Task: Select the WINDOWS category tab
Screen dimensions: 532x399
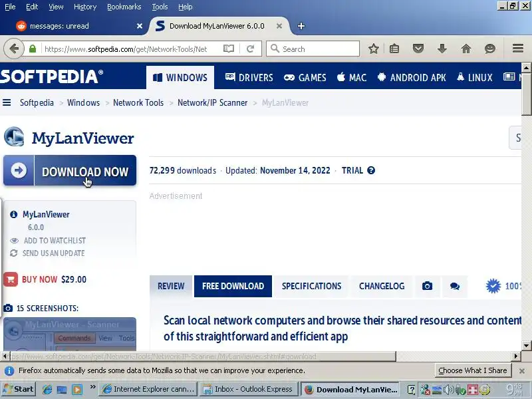Action: 180,77
